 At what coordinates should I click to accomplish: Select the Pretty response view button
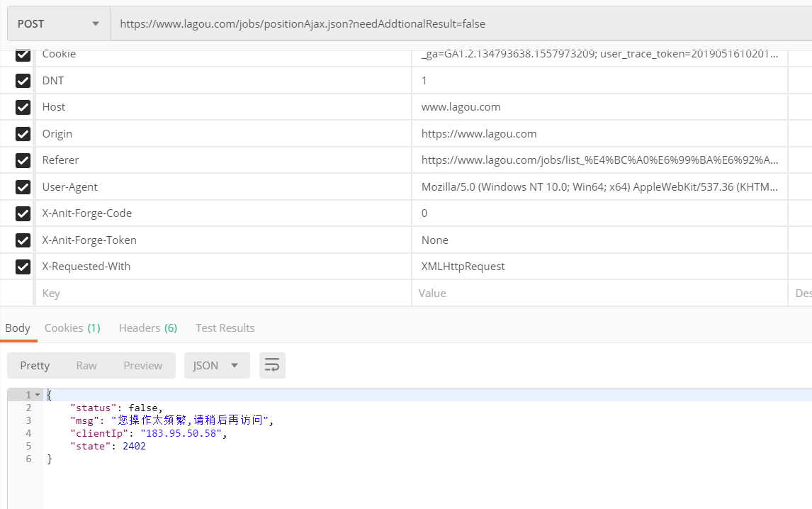(35, 366)
